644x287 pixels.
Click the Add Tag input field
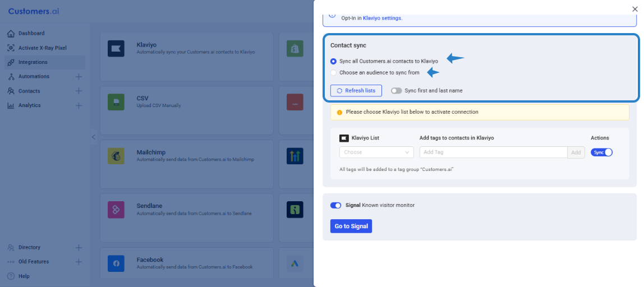(493, 152)
